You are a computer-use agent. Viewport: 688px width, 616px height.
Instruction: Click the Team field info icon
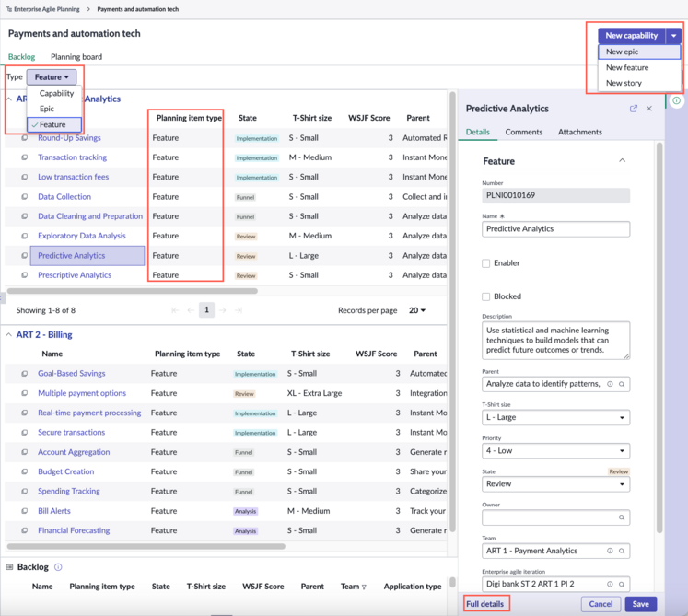[610, 551]
